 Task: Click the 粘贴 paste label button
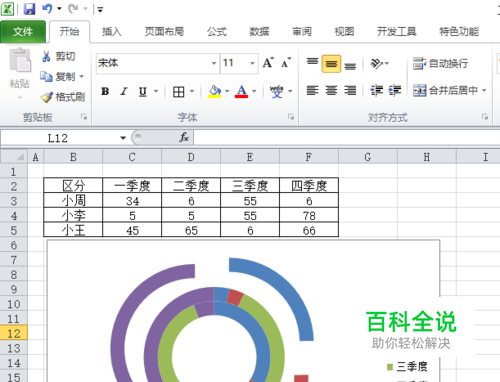[20, 84]
